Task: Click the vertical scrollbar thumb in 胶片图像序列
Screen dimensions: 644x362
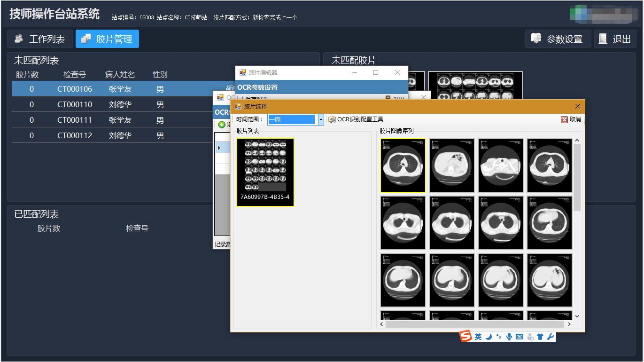Action: pyautogui.click(x=577, y=177)
